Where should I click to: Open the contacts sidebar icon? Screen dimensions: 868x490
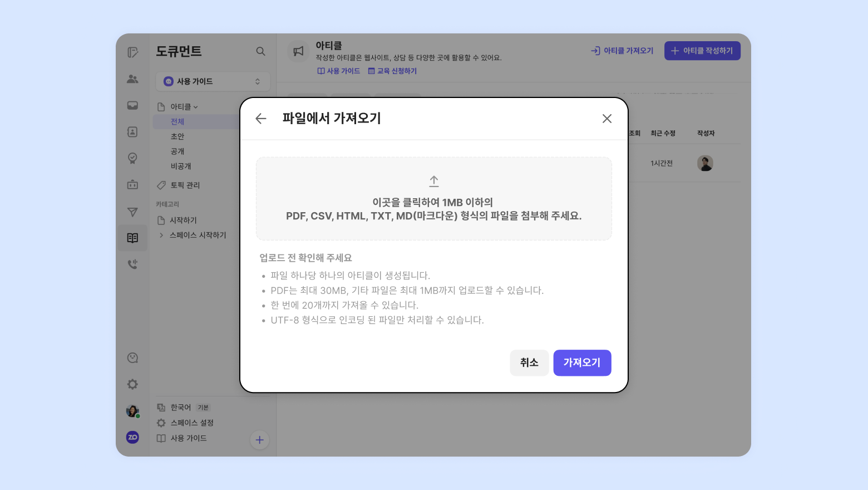pyautogui.click(x=132, y=132)
